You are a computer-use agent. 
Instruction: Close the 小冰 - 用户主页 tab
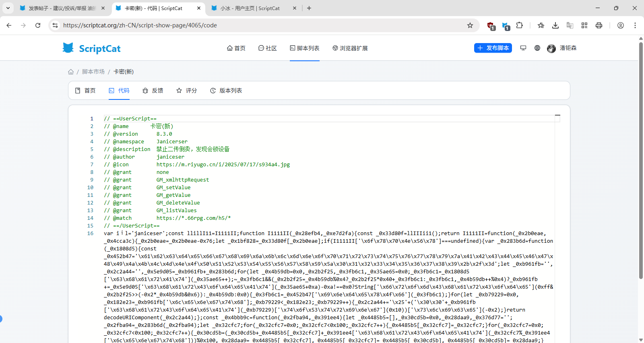point(295,8)
